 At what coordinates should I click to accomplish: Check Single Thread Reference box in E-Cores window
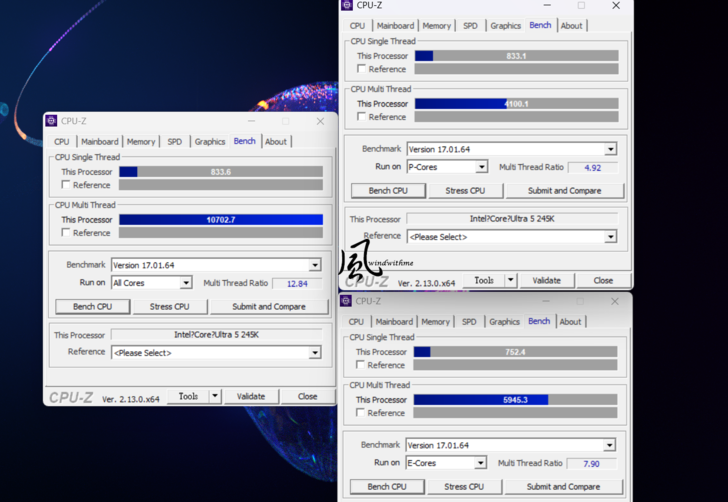pos(361,365)
